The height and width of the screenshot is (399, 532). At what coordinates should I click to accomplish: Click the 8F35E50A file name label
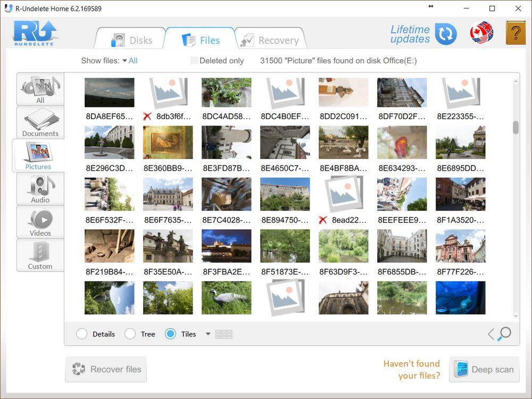pyautogui.click(x=168, y=272)
